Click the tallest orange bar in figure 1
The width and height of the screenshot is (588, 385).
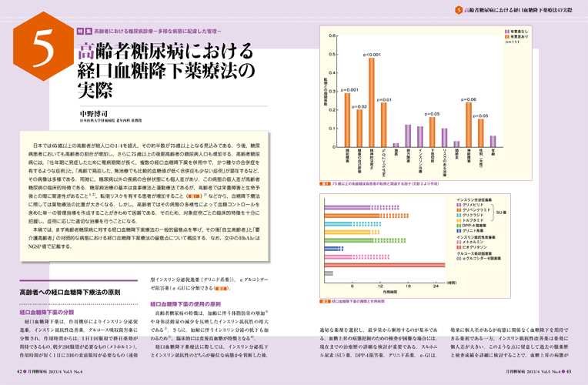[371, 102]
